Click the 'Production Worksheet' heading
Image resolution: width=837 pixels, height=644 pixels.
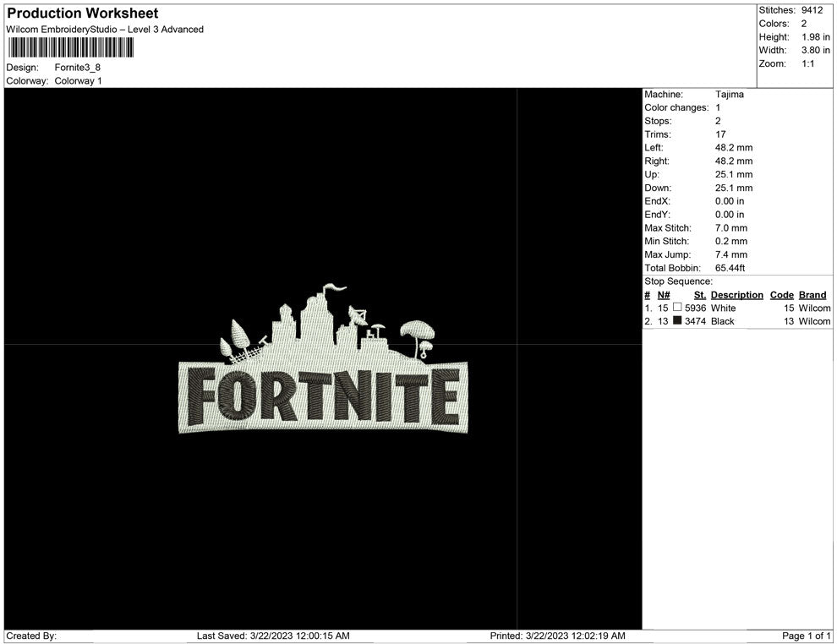[x=83, y=14]
